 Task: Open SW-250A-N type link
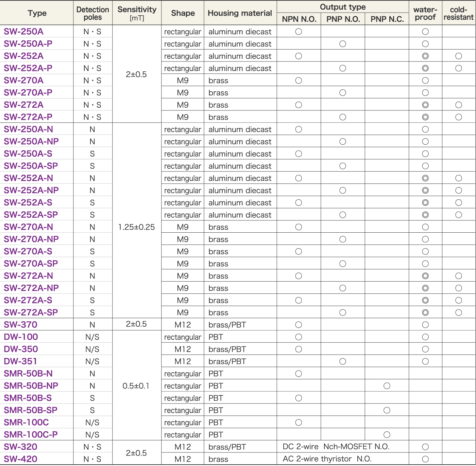pos(28,129)
